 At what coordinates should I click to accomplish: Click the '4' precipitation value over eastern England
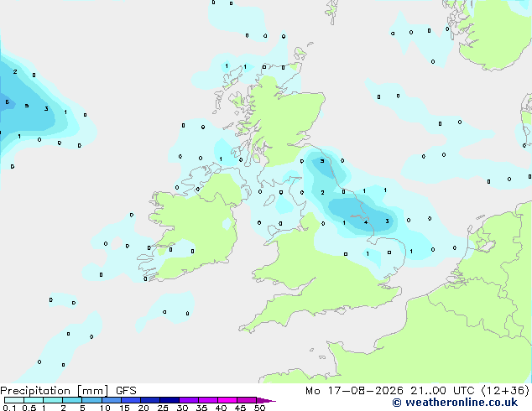(x=366, y=222)
